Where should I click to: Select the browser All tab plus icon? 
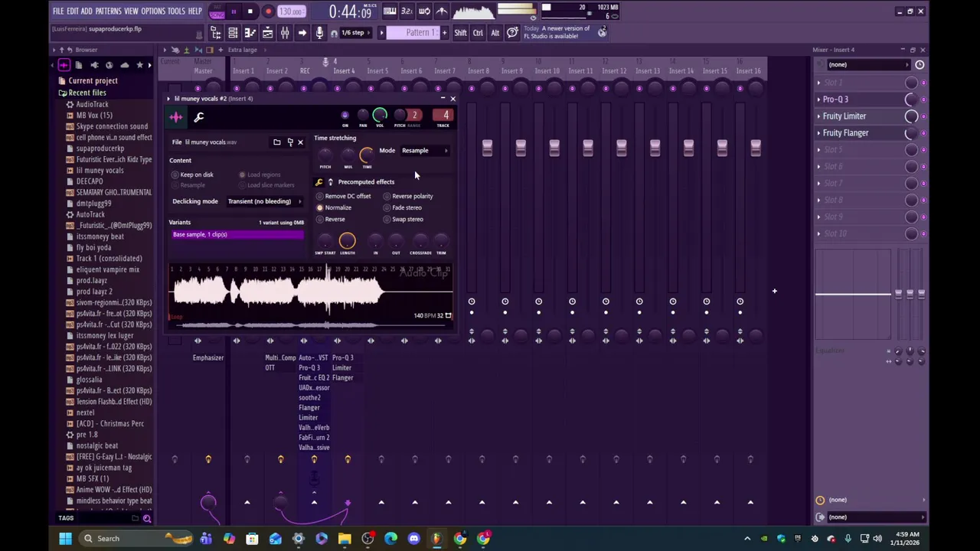coord(64,65)
